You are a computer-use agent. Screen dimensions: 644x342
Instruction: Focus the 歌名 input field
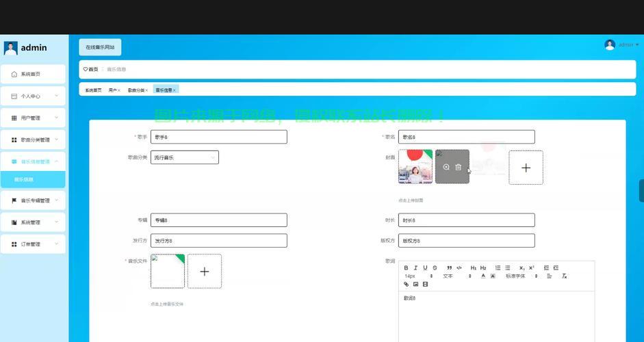point(467,137)
